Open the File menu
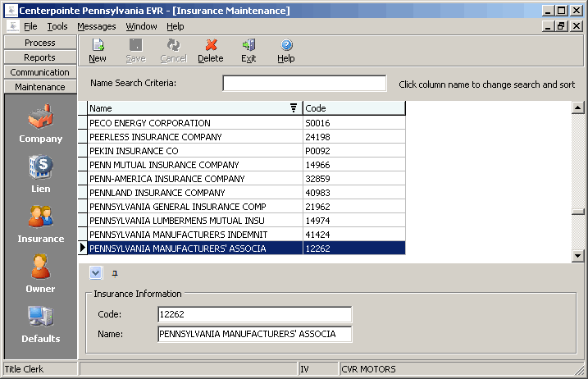Screen dimensions: 588x379 pyautogui.click(x=30, y=26)
